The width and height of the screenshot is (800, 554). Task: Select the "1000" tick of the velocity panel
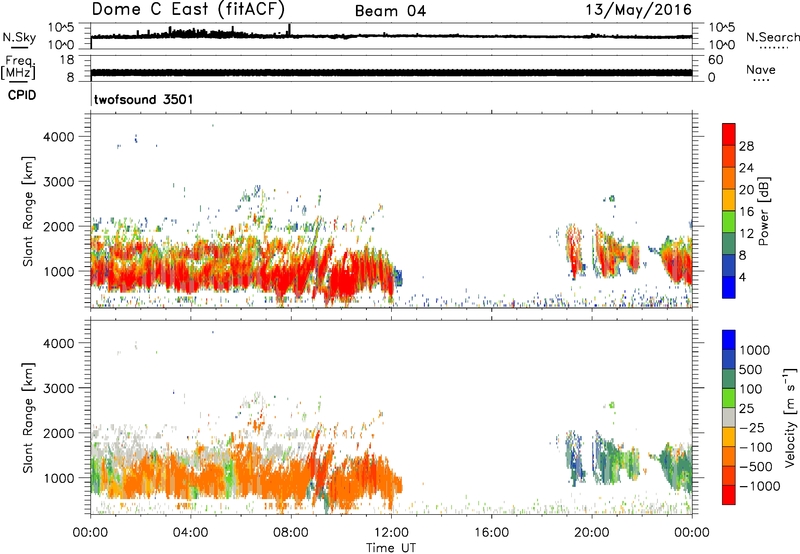pyautogui.click(x=59, y=478)
